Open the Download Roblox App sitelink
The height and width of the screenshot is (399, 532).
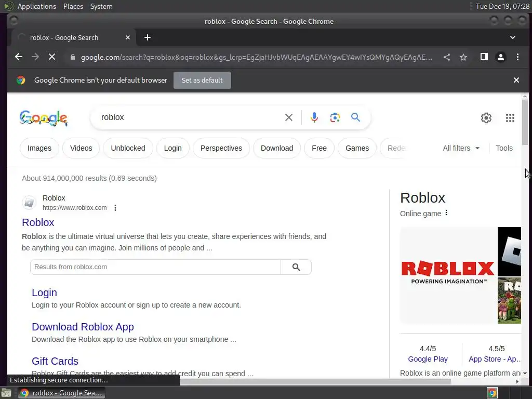coord(83,327)
